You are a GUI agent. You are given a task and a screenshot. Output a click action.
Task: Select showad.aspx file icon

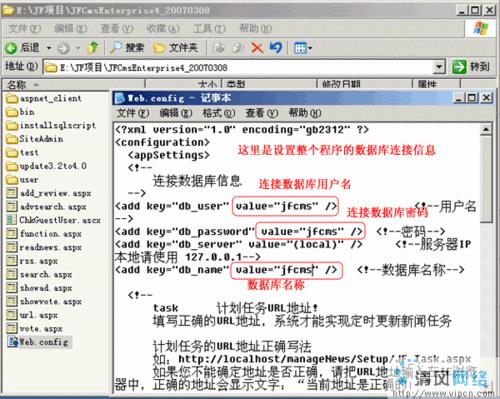click(12, 288)
